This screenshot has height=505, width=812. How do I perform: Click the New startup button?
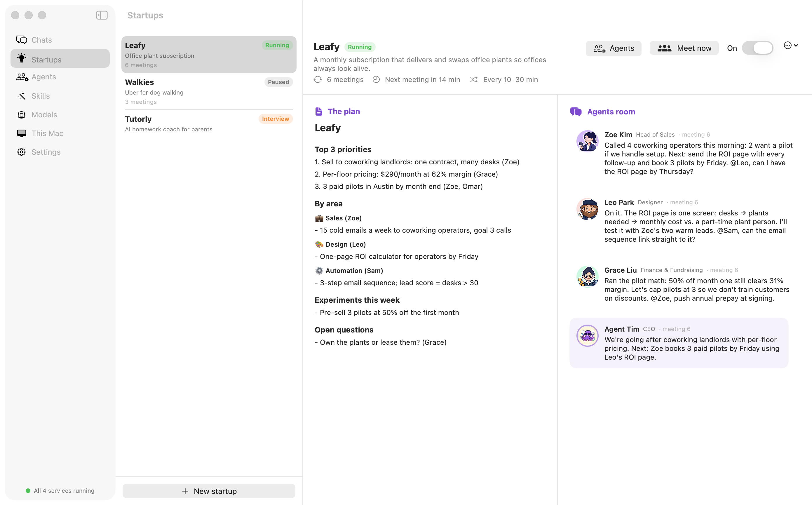click(209, 491)
